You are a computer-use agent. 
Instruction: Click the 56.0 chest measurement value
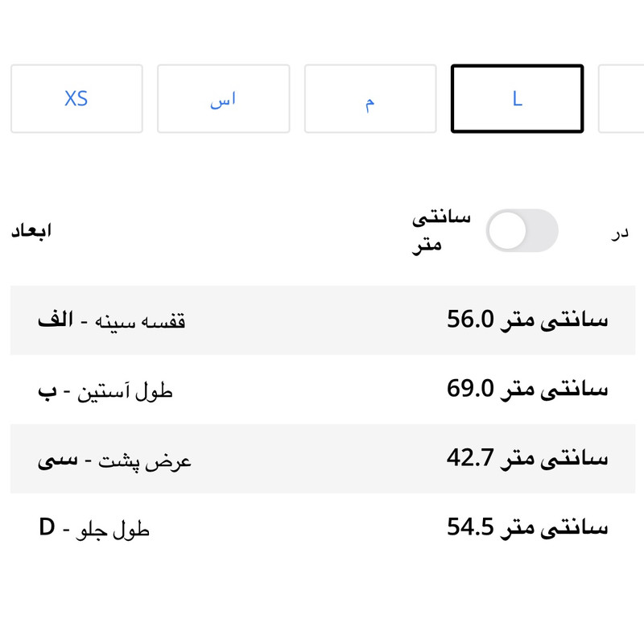[x=528, y=320]
